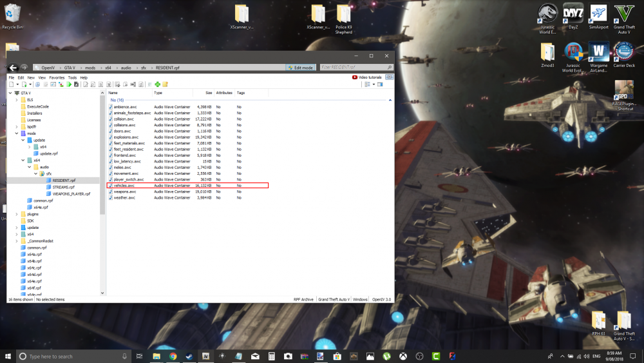Expand the plugins folder node
644x363 pixels.
click(17, 214)
